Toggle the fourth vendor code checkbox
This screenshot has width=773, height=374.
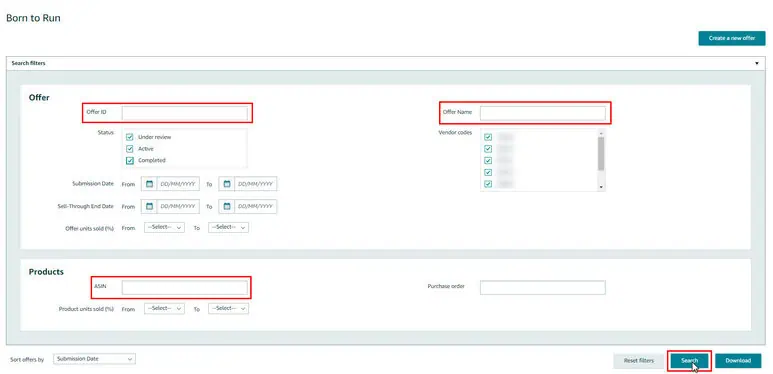click(x=488, y=172)
